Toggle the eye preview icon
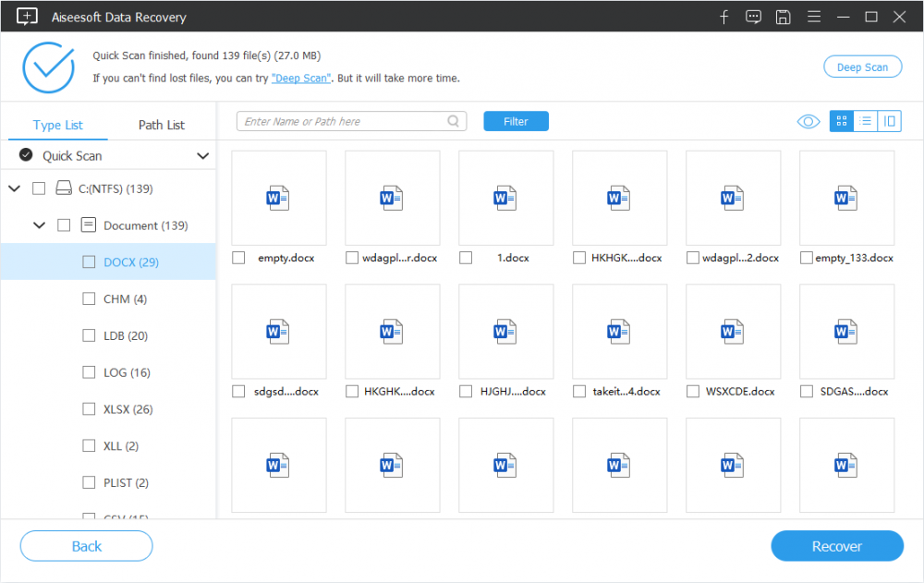The width and height of the screenshot is (924, 583). pyautogui.click(x=808, y=121)
